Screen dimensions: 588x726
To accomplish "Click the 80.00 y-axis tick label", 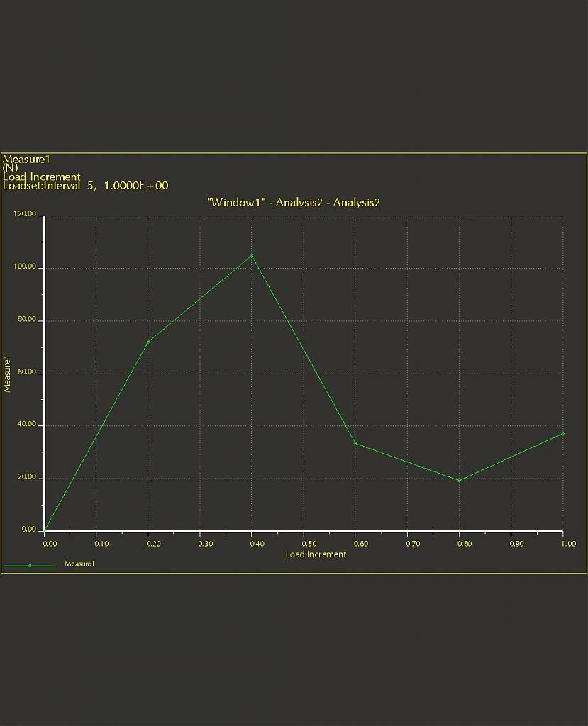I will [x=26, y=320].
